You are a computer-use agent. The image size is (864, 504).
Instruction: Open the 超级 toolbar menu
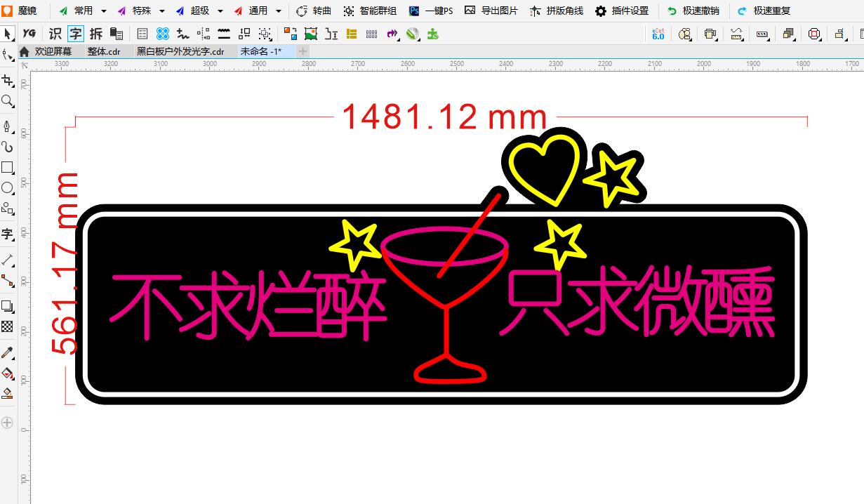192,11
